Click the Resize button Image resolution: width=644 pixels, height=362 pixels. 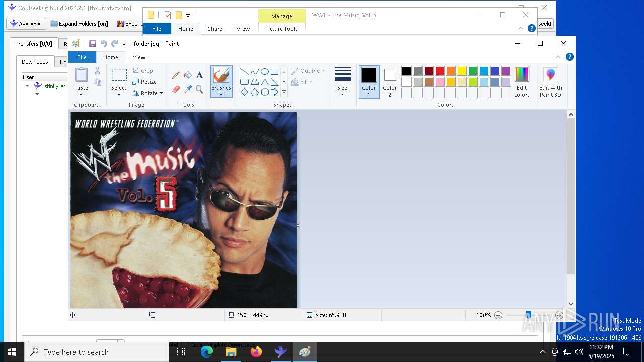coord(145,82)
